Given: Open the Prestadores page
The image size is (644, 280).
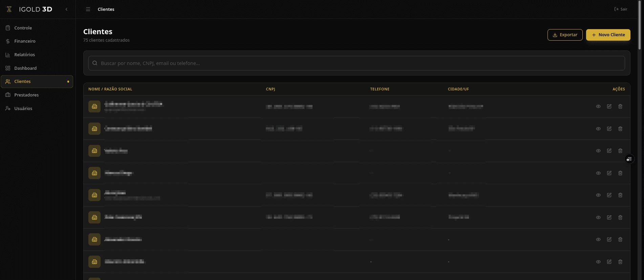Looking at the screenshot, I should tap(37, 95).
